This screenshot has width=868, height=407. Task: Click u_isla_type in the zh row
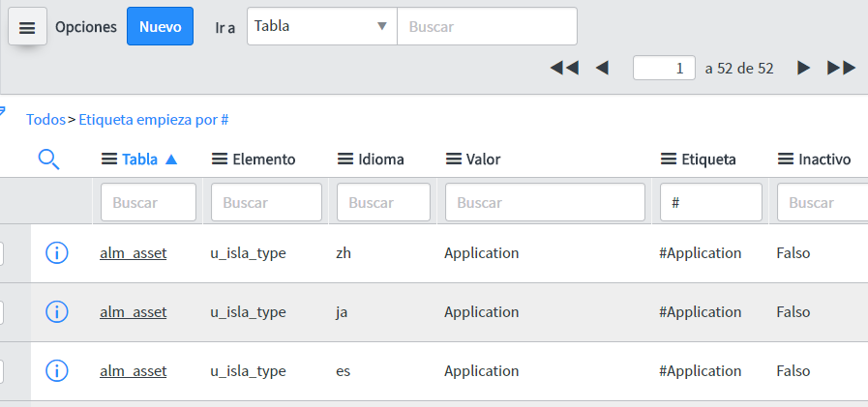248,253
